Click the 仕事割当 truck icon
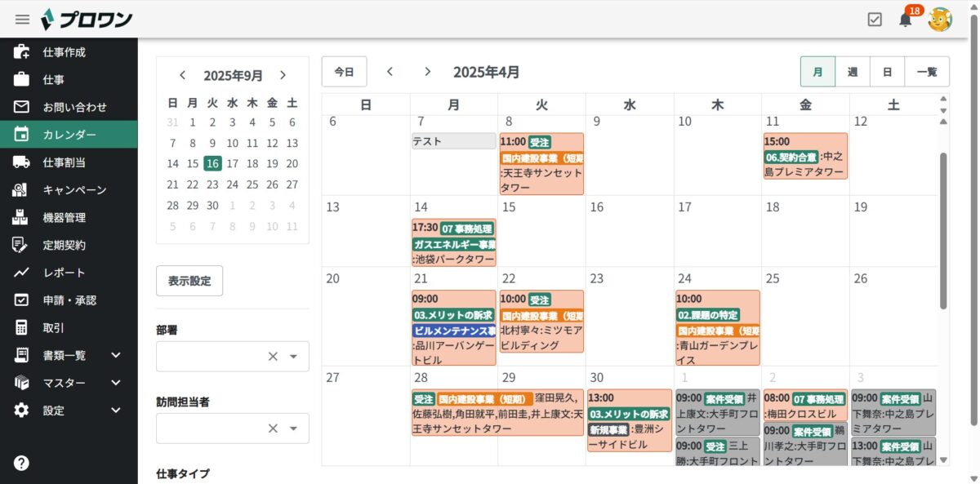Viewport: 980px width, 484px height. [21, 162]
